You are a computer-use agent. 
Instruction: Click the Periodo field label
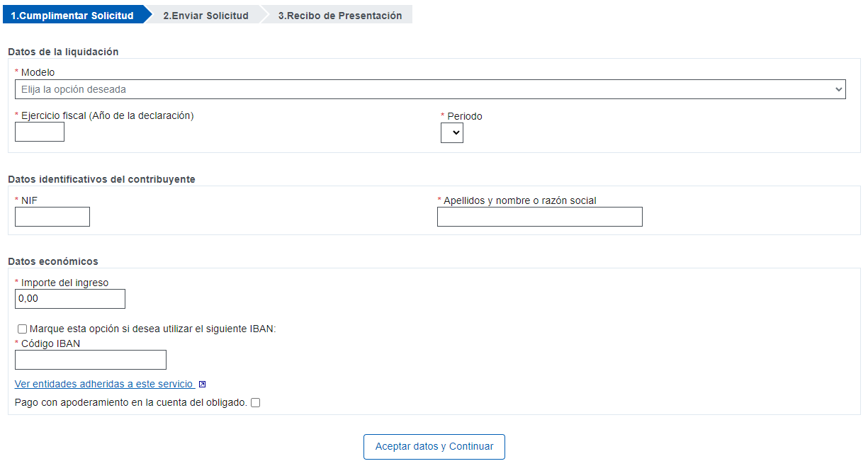click(465, 116)
